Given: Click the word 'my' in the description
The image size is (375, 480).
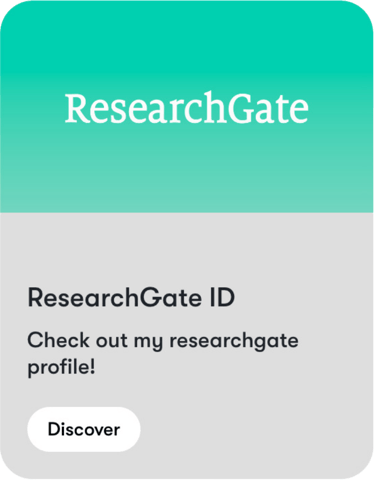Looking at the screenshot, I should (x=148, y=342).
